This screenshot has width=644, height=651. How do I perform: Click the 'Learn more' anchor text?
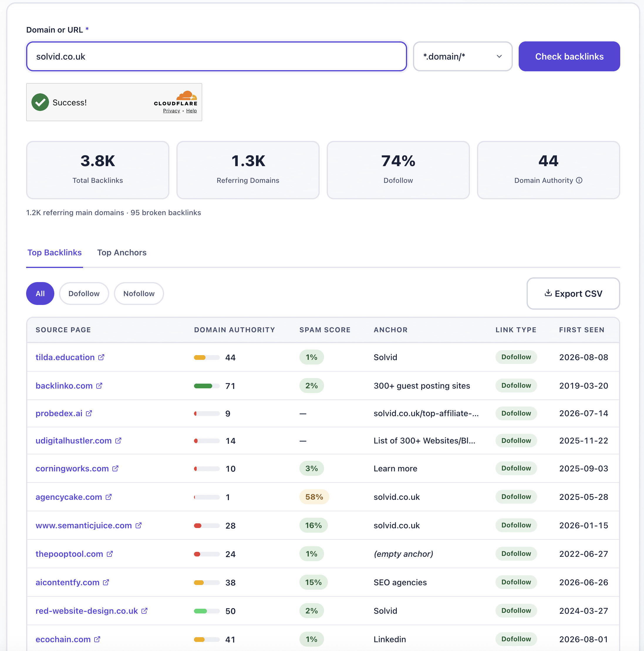coord(395,468)
